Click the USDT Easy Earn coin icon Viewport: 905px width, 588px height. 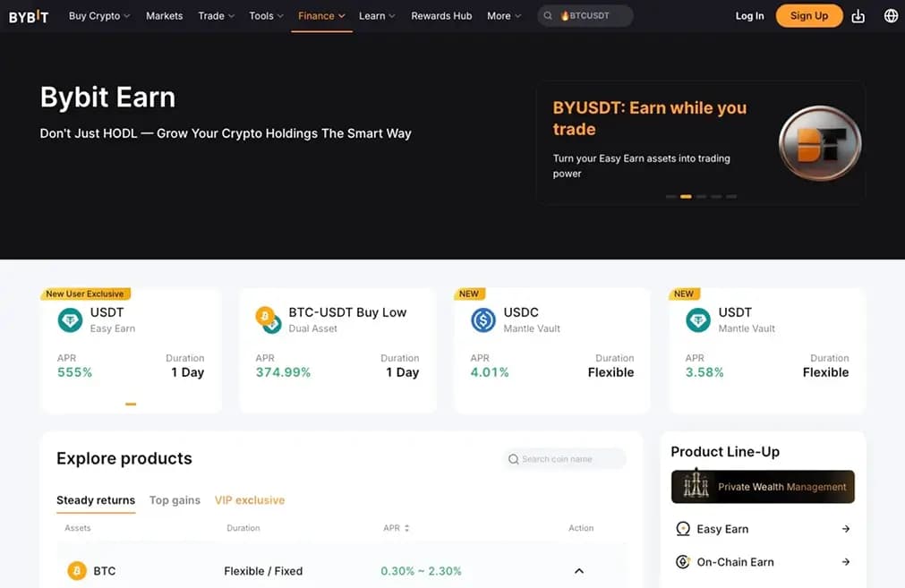tap(70, 320)
